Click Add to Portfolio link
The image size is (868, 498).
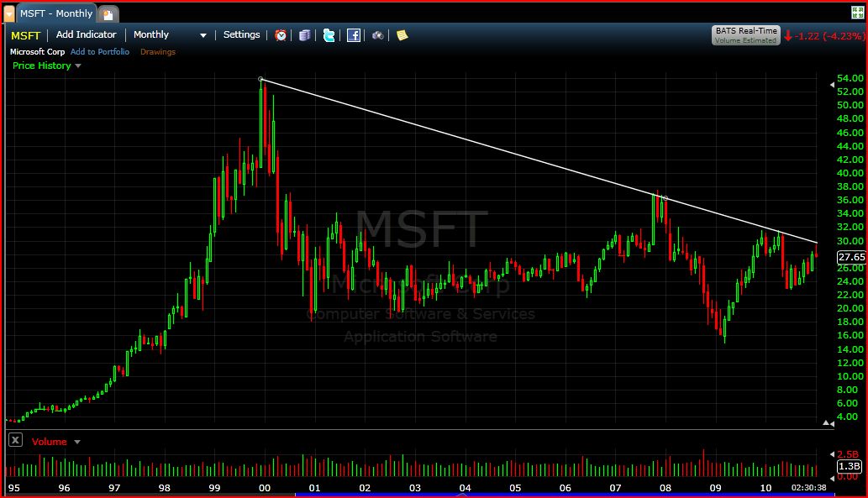[100, 51]
